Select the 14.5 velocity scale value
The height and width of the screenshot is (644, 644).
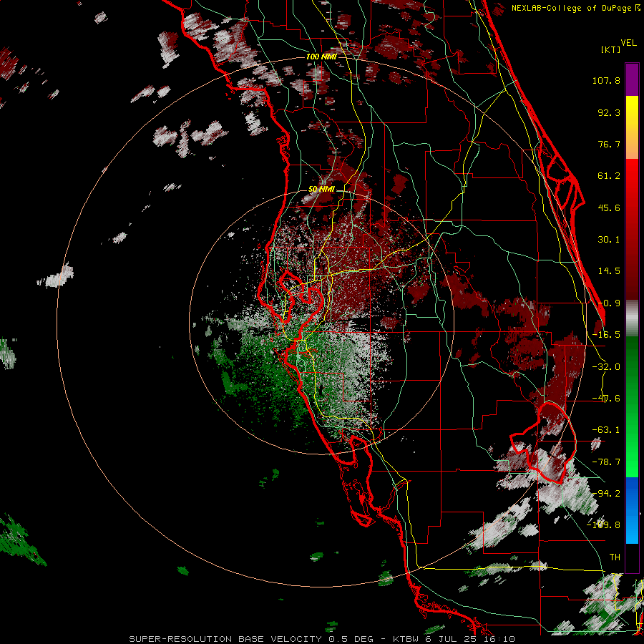[609, 271]
